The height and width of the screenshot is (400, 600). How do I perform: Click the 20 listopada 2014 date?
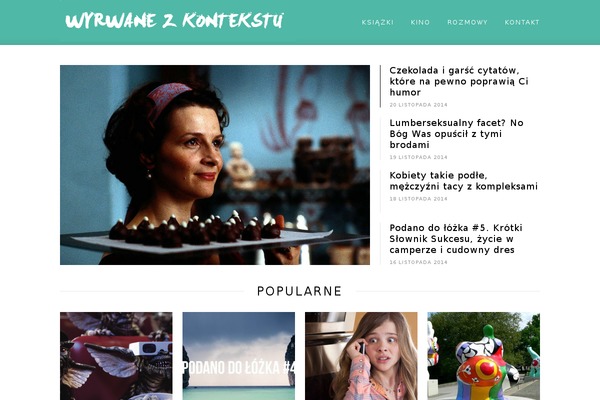pyautogui.click(x=418, y=104)
